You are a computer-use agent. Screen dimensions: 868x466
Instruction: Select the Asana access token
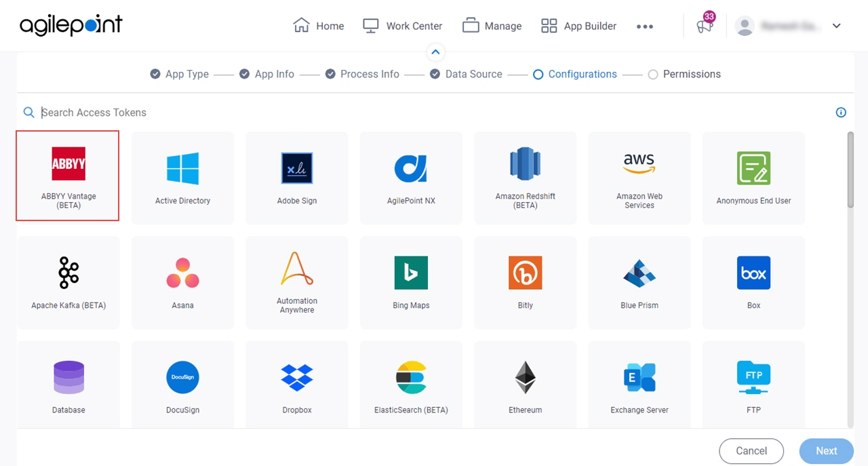coord(182,282)
